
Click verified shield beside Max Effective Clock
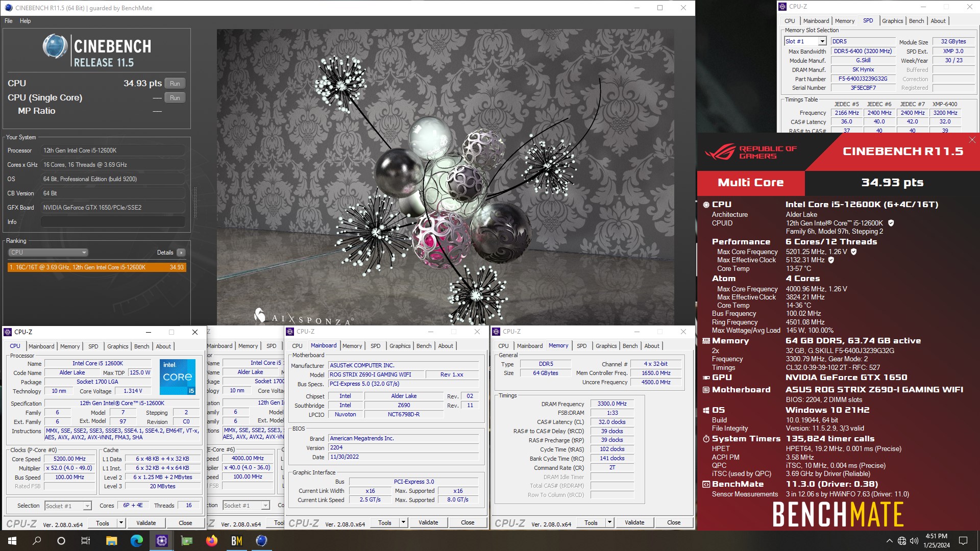(831, 260)
